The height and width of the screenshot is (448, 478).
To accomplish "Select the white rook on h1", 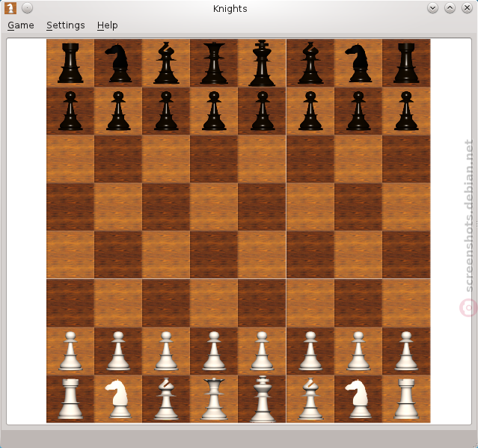I will click(406, 399).
